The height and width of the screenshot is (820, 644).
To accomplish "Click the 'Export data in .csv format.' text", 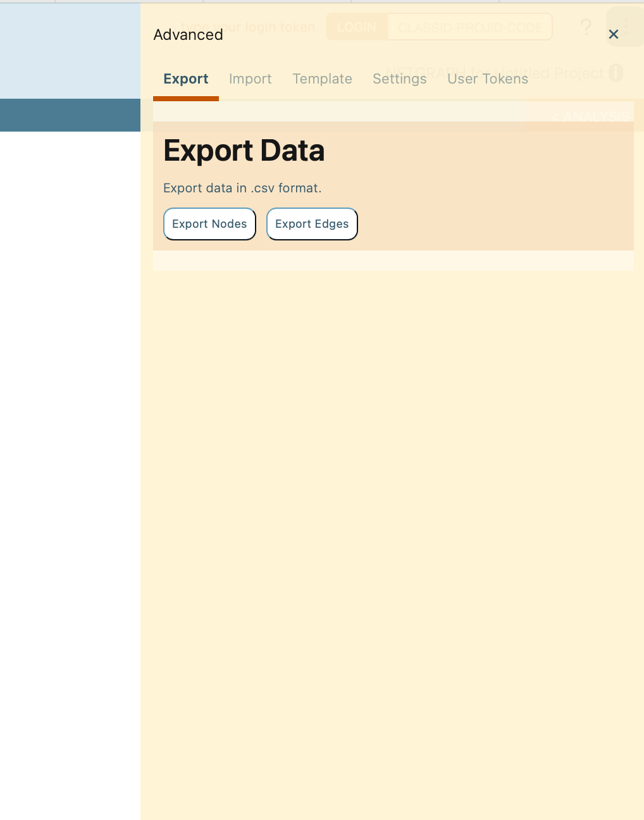I will [x=242, y=188].
